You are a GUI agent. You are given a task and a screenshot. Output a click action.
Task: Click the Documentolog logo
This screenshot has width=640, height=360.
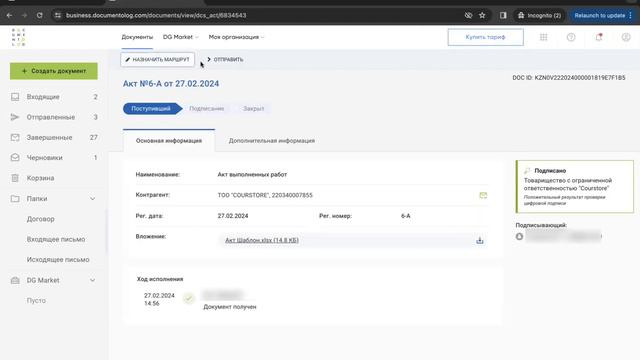click(x=18, y=37)
